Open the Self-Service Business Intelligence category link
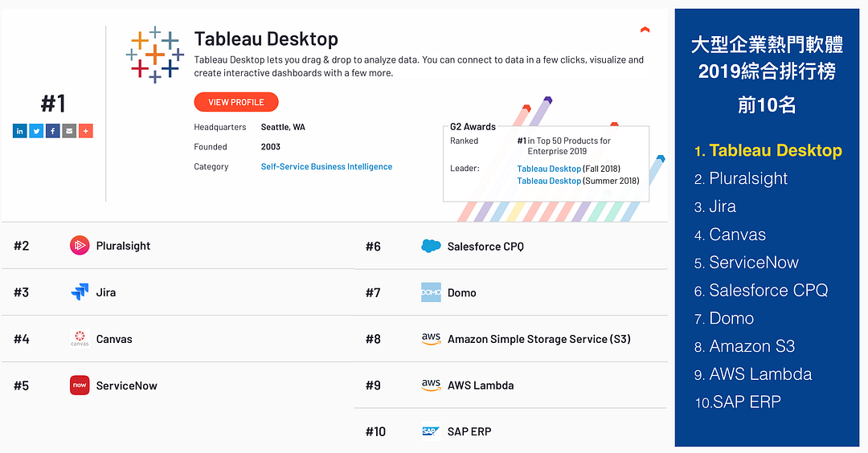Image resolution: width=868 pixels, height=453 pixels. (326, 166)
